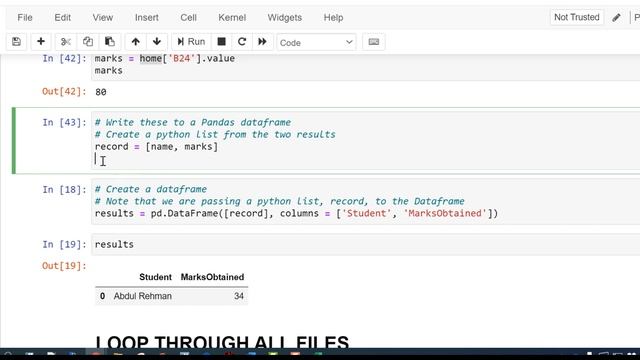Click the In [43] prompt label
This screenshot has height=360, width=640.
[64, 122]
